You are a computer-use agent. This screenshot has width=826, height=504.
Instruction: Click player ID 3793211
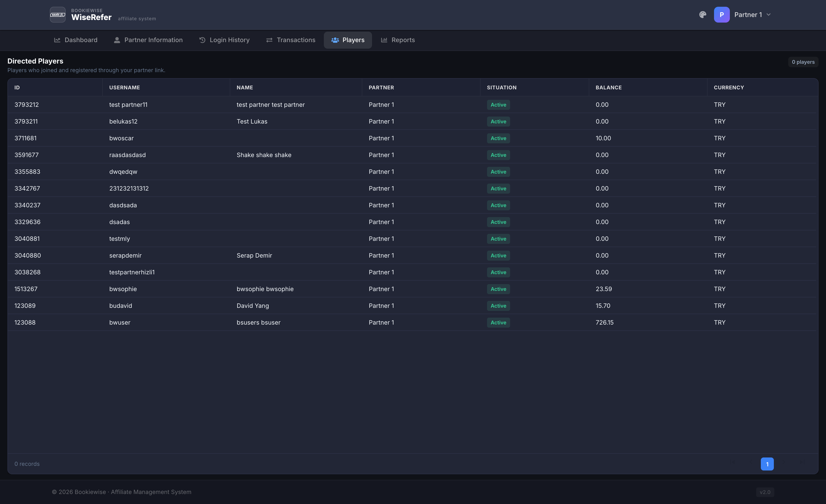[26, 121]
